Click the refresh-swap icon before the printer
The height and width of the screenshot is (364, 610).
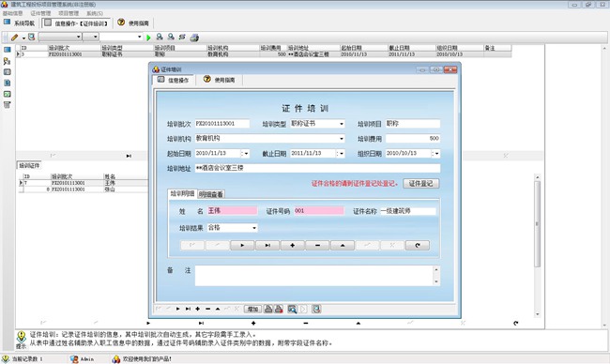[182, 37]
